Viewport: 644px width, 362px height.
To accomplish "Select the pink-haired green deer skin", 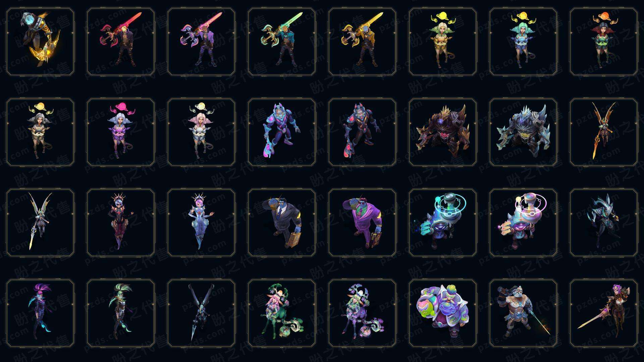I will (282, 313).
